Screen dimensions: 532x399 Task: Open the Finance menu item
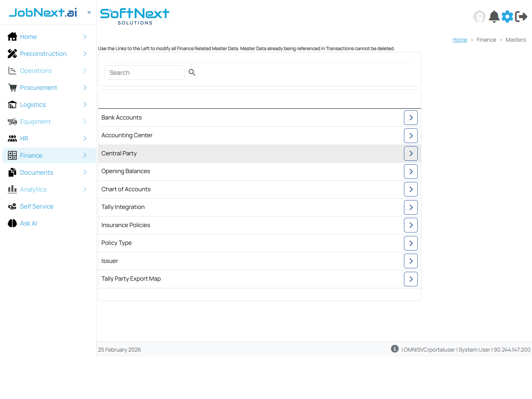[31, 156]
